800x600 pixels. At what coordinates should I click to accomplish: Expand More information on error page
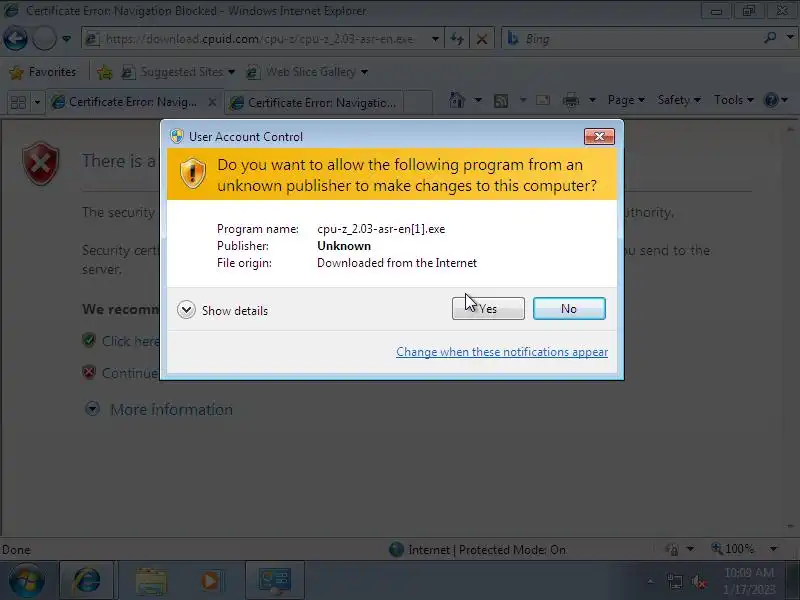point(159,409)
